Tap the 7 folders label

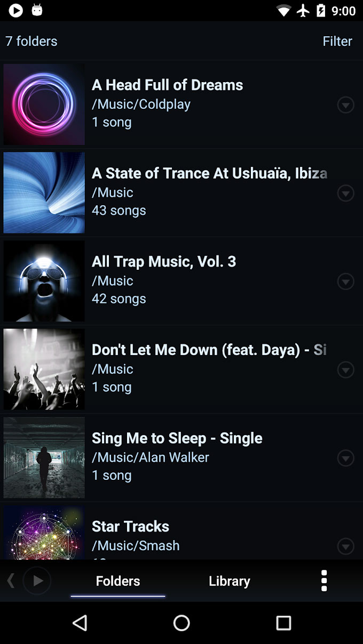point(31,41)
